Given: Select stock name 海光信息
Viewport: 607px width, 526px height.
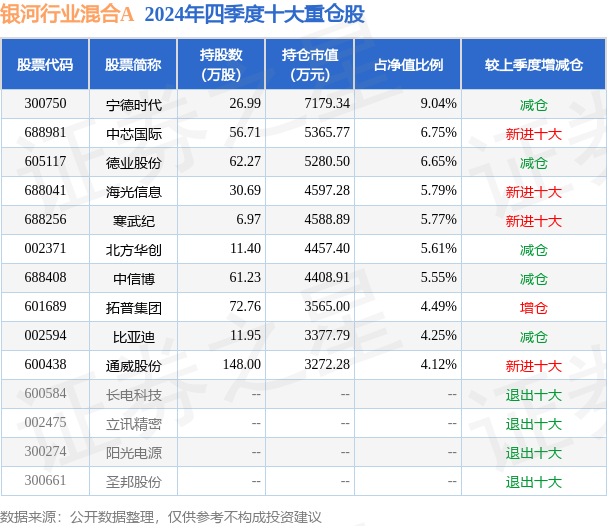Looking at the screenshot, I should pos(134,192).
